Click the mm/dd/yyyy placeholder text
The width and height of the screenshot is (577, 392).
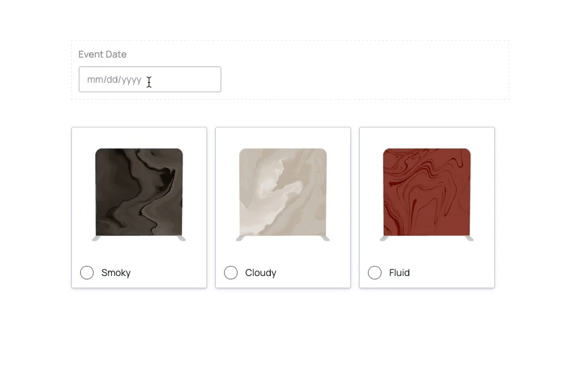point(114,79)
